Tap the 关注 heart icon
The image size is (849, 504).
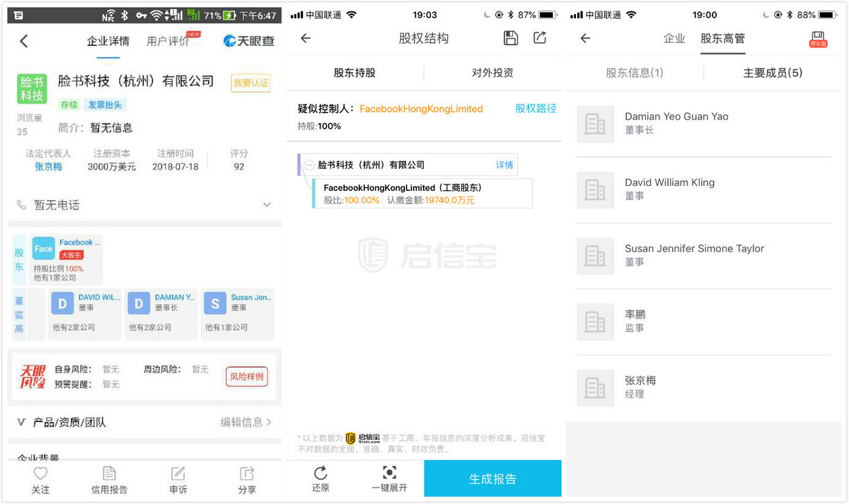pyautogui.click(x=40, y=474)
